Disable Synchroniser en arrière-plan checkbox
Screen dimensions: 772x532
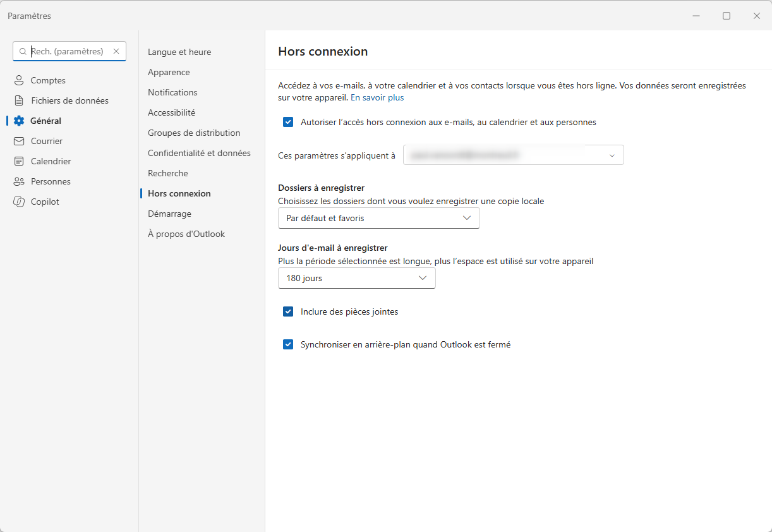(288, 344)
